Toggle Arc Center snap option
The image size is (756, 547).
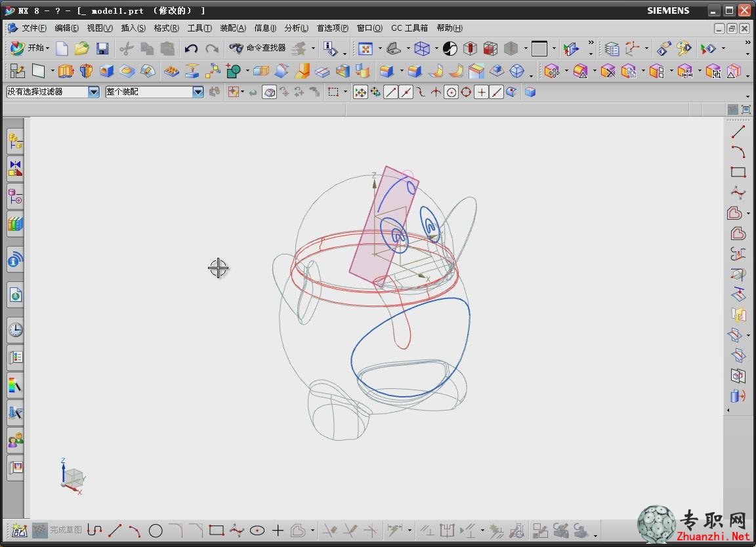[451, 92]
